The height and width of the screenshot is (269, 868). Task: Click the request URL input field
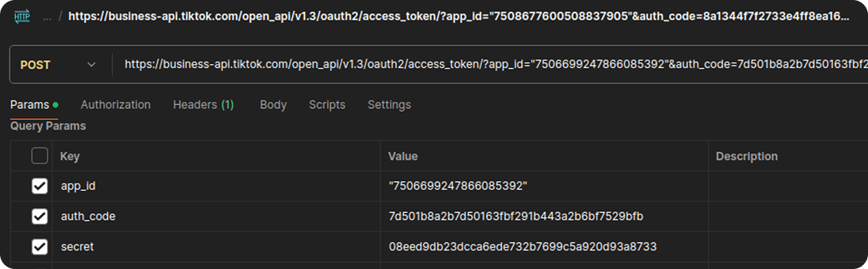click(489, 64)
